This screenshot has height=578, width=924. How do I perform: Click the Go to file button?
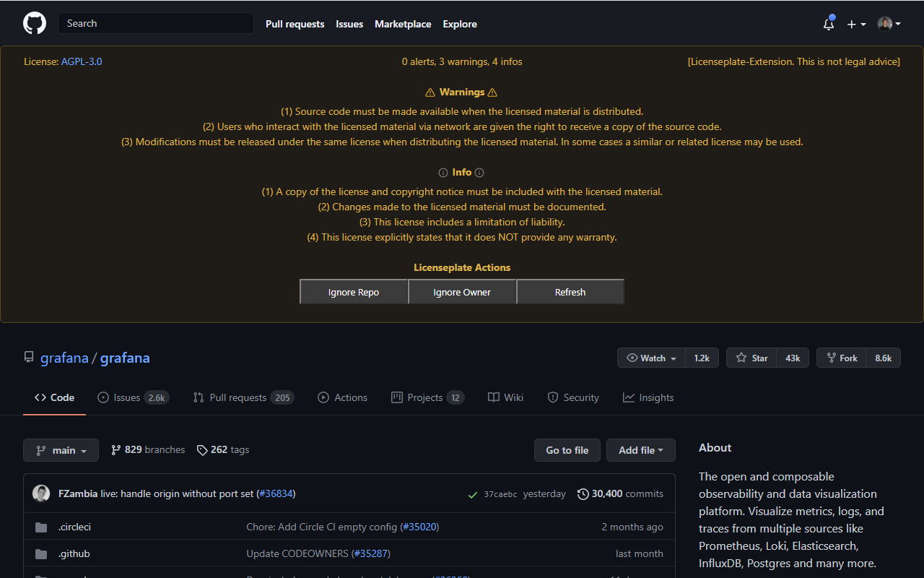coord(567,450)
